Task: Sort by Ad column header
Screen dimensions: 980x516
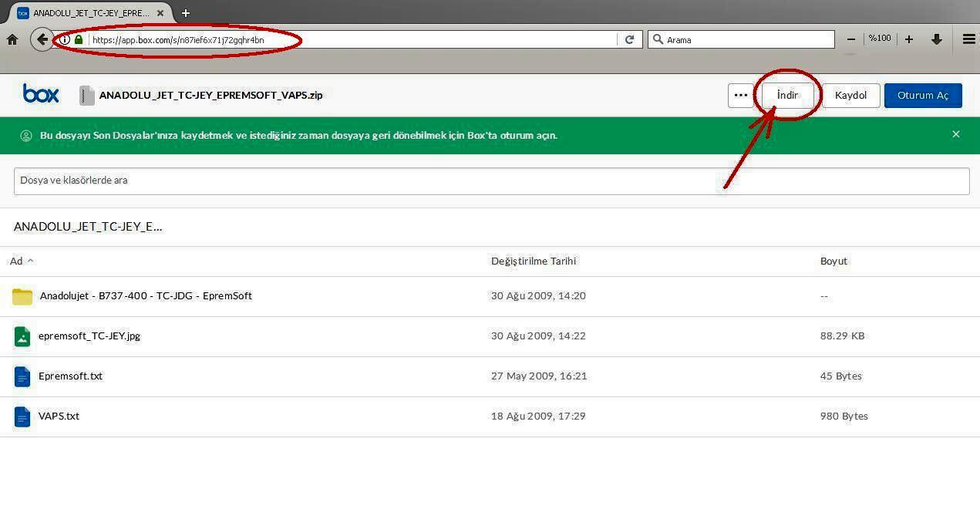Action: click(17, 261)
